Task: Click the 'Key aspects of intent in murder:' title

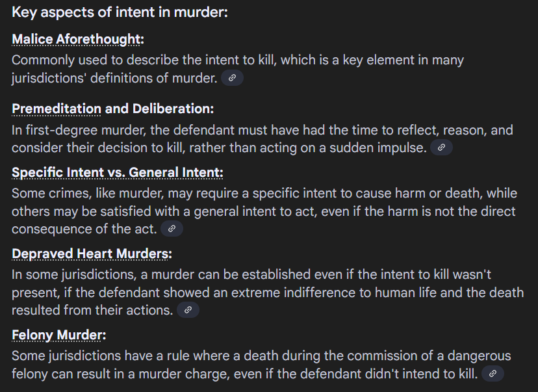Action: 120,12
